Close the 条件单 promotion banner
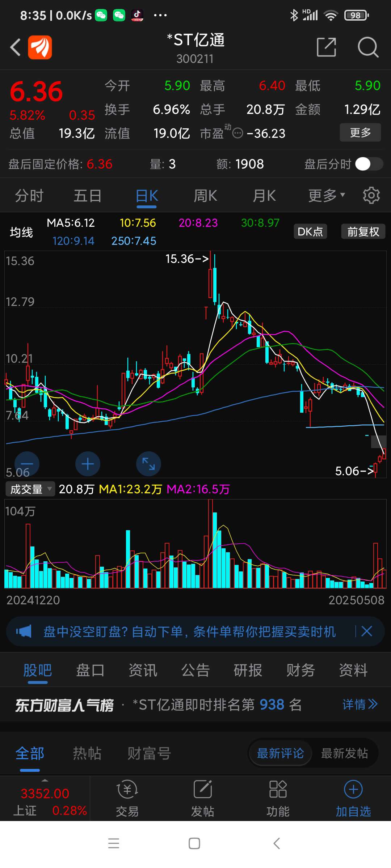 (367, 631)
